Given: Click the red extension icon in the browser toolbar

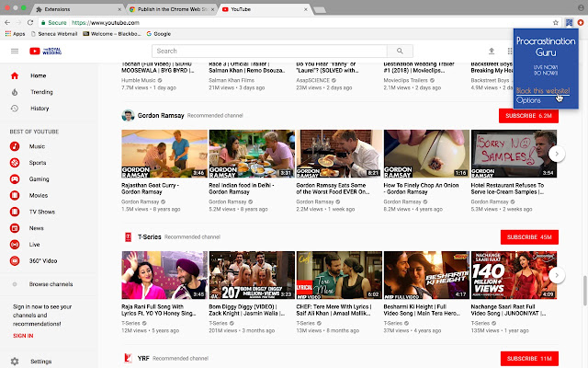Looking at the screenshot, I should click(x=581, y=22).
